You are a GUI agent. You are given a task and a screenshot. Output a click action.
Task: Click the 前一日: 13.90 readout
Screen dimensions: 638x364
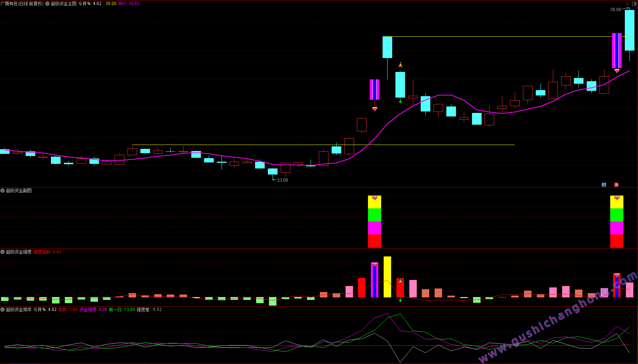click(122, 310)
